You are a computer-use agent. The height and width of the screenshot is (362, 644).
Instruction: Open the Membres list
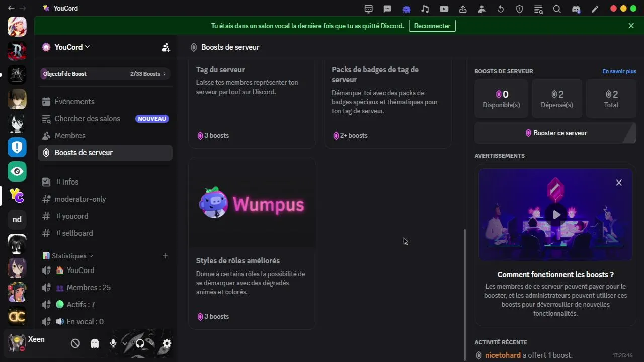pos(105,136)
